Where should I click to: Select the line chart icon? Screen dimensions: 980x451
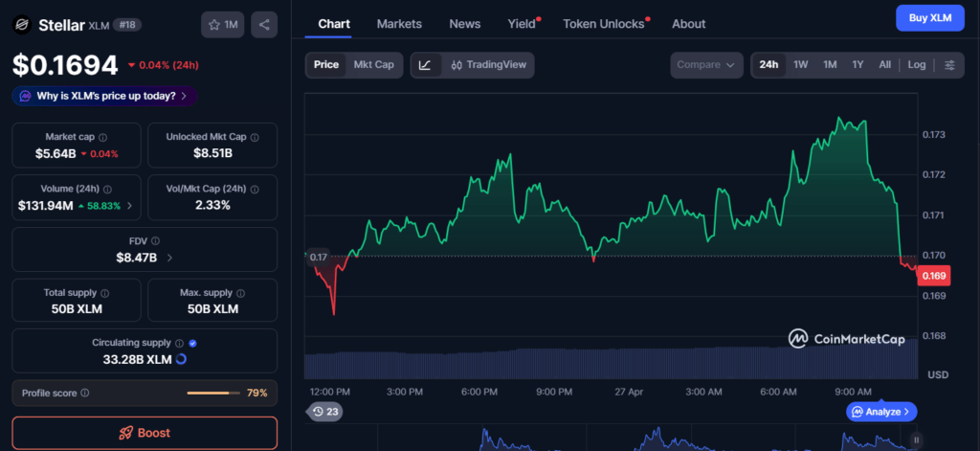click(x=425, y=65)
